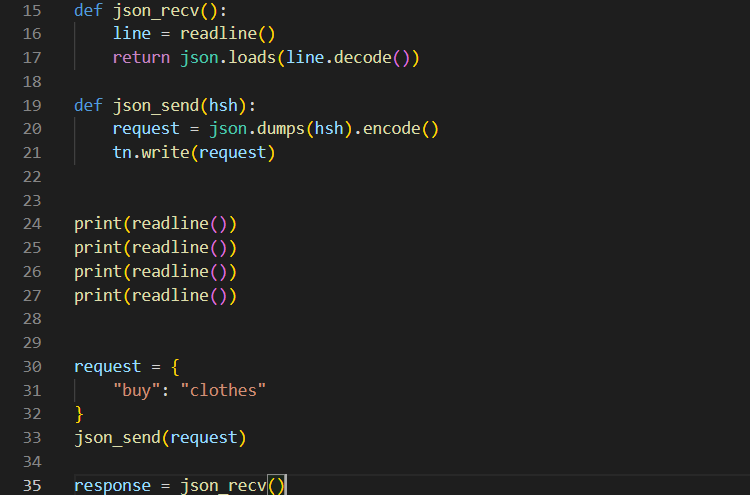The height and width of the screenshot is (495, 750).
Task: Click 'write' in tn.write(request)
Action: 165,153
